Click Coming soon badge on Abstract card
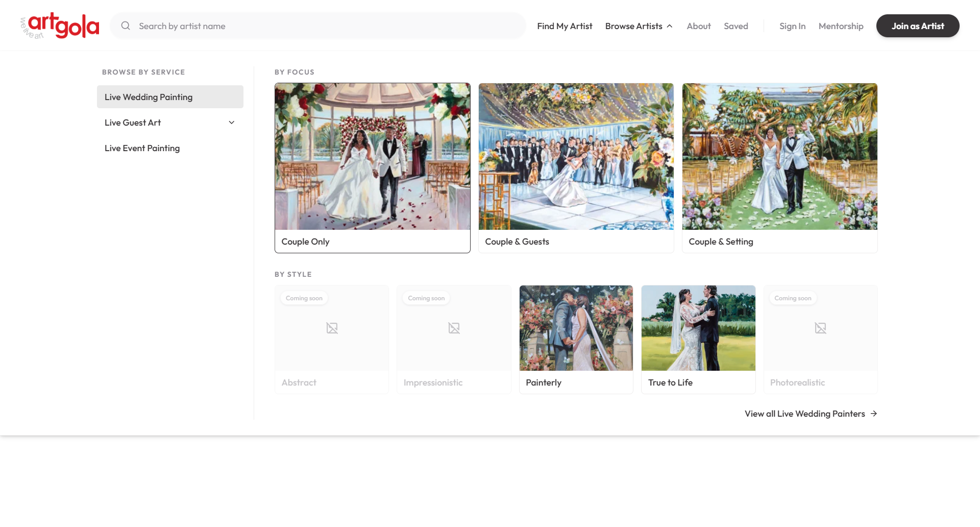This screenshot has width=980, height=527. click(x=304, y=298)
